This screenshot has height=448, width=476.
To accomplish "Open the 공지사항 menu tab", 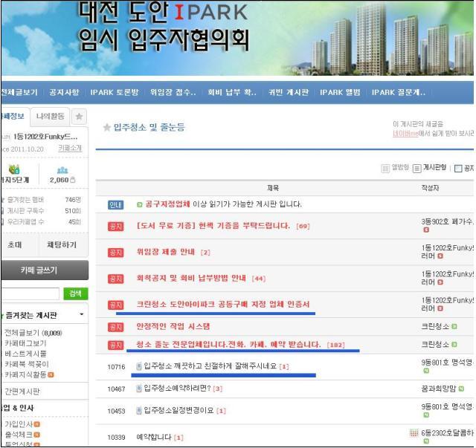I will pyautogui.click(x=64, y=92).
